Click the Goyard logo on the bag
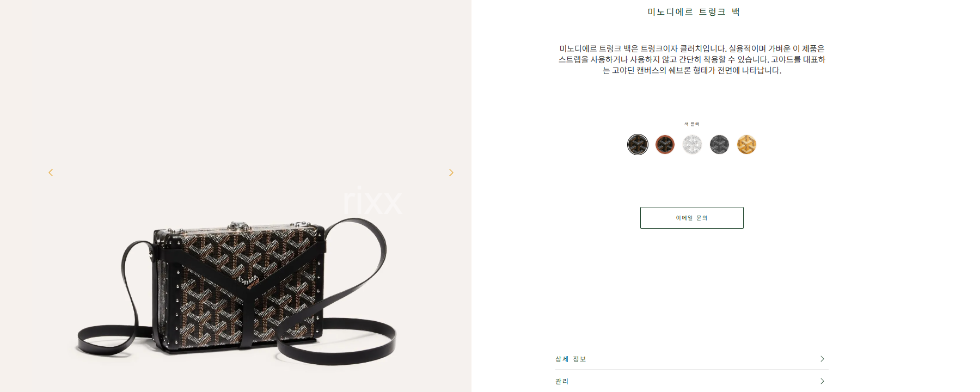This screenshot has width=980, height=392. click(x=249, y=280)
